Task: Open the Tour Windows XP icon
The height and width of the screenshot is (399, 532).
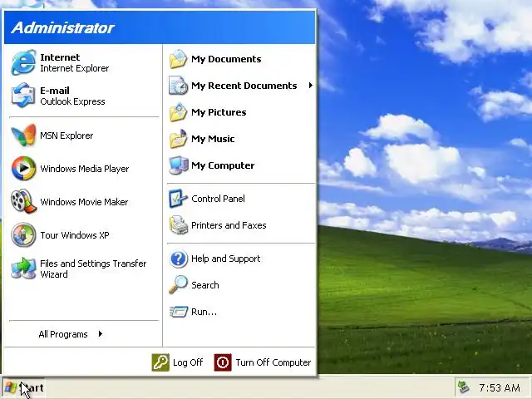Action: coord(23,234)
